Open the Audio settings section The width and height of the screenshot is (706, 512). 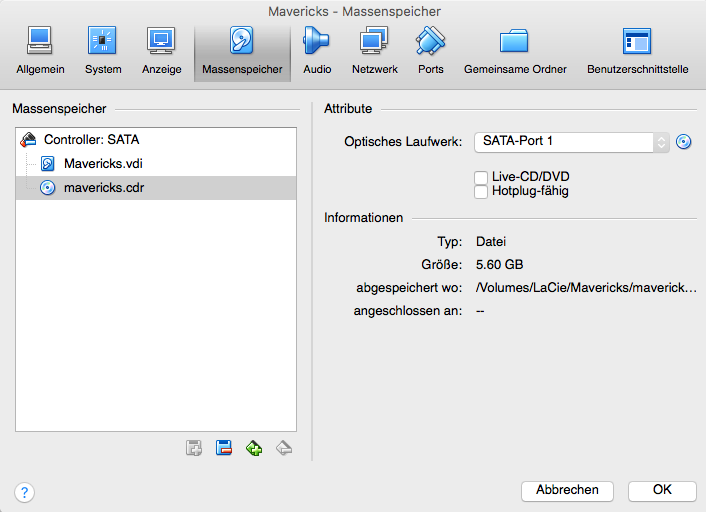[x=317, y=51]
